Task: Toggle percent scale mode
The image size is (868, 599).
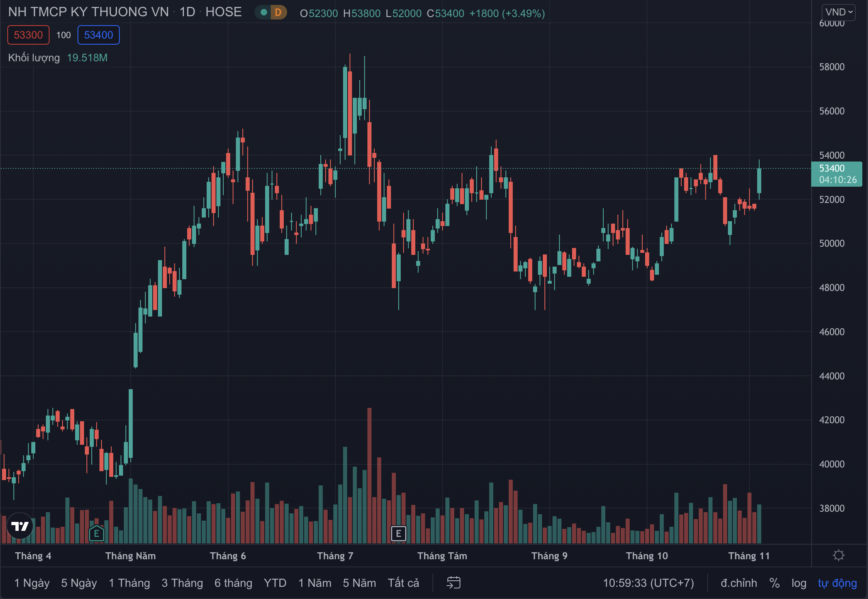Action: tap(775, 583)
